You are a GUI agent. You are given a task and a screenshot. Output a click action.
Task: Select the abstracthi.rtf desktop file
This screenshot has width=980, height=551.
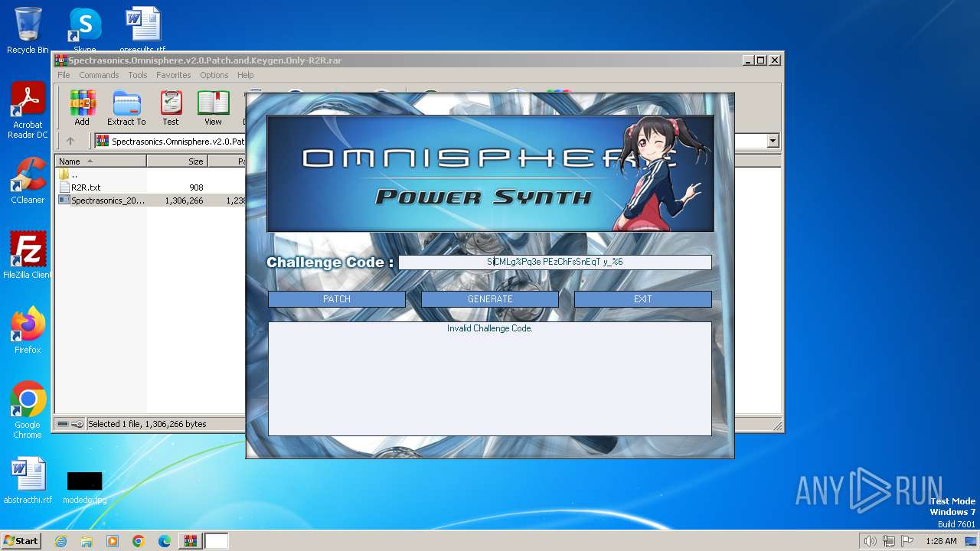[28, 481]
